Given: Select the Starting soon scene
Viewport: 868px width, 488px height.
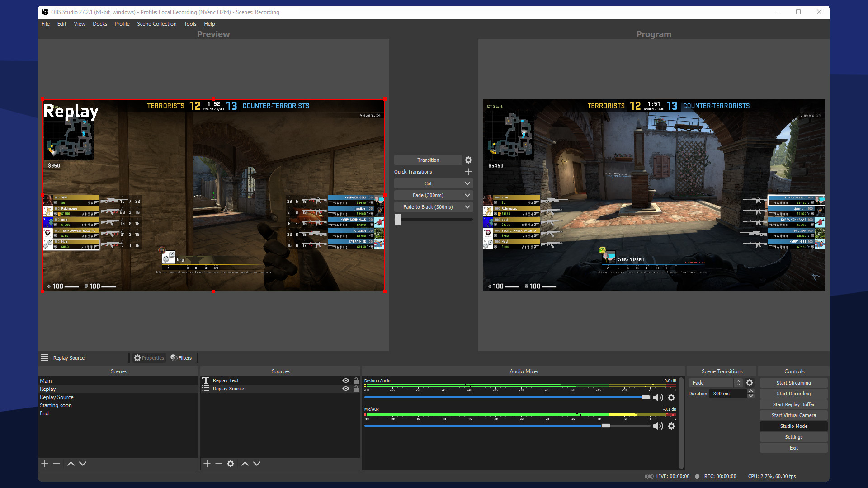Looking at the screenshot, I should [x=56, y=405].
